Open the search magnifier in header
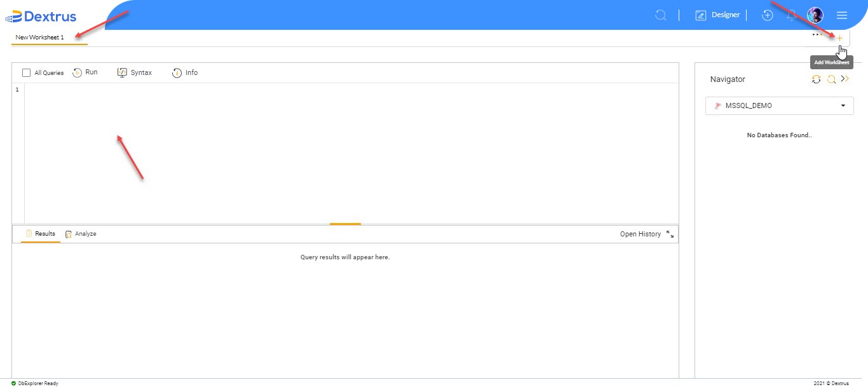The image size is (868, 387). 661,15
